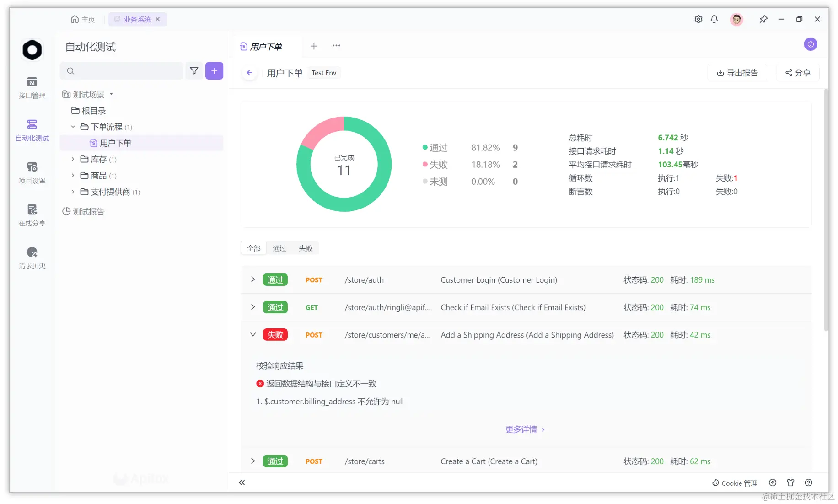Collapse the sidebar with the double-chevron icon

pyautogui.click(x=242, y=483)
